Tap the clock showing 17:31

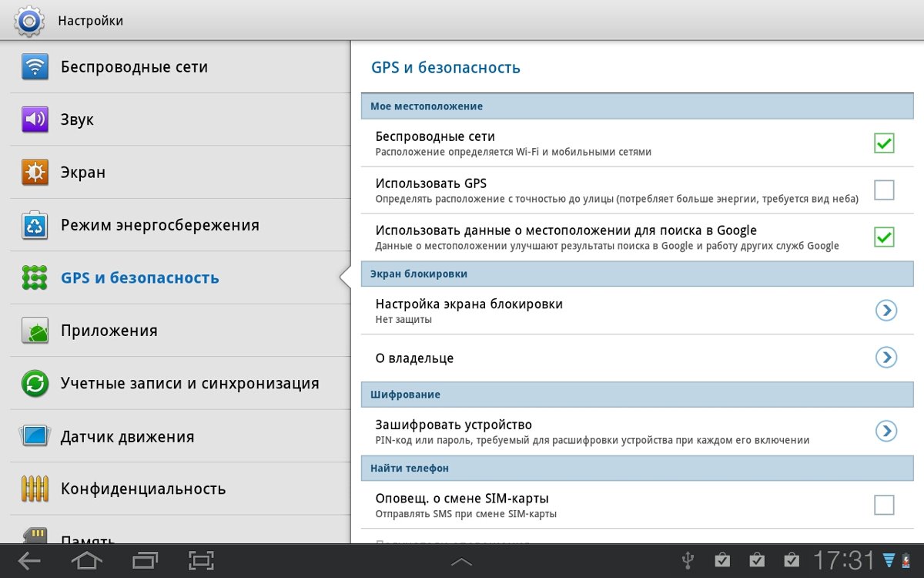tap(844, 560)
